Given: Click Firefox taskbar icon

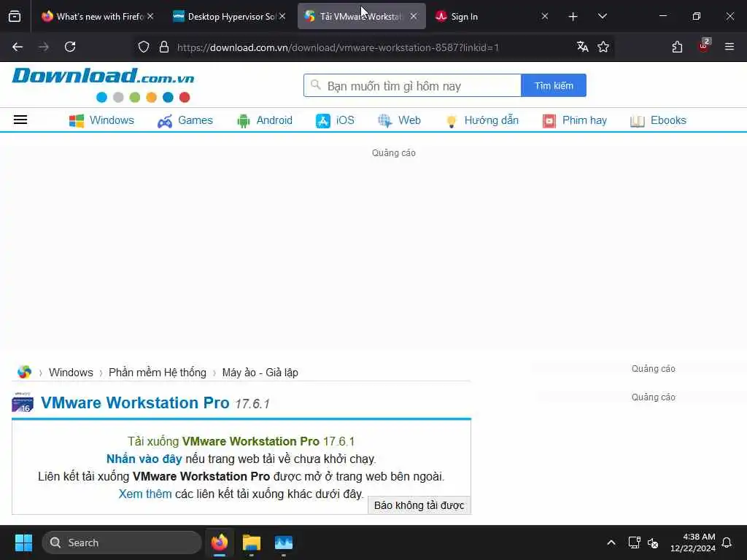Looking at the screenshot, I should [x=219, y=542].
